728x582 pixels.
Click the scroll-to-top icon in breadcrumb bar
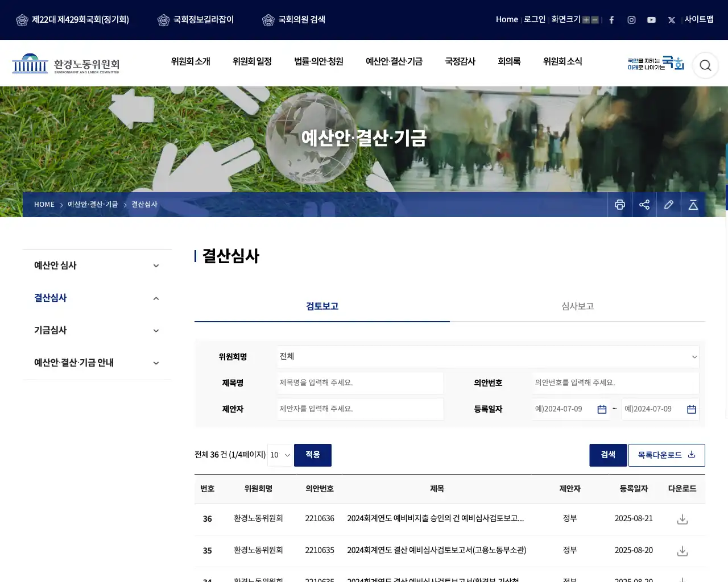(693, 205)
